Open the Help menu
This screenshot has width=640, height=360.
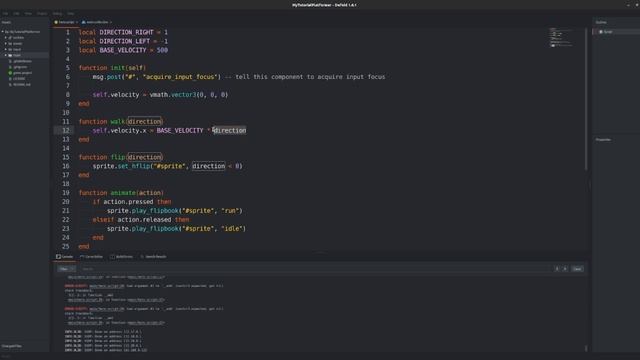(x=71, y=13)
